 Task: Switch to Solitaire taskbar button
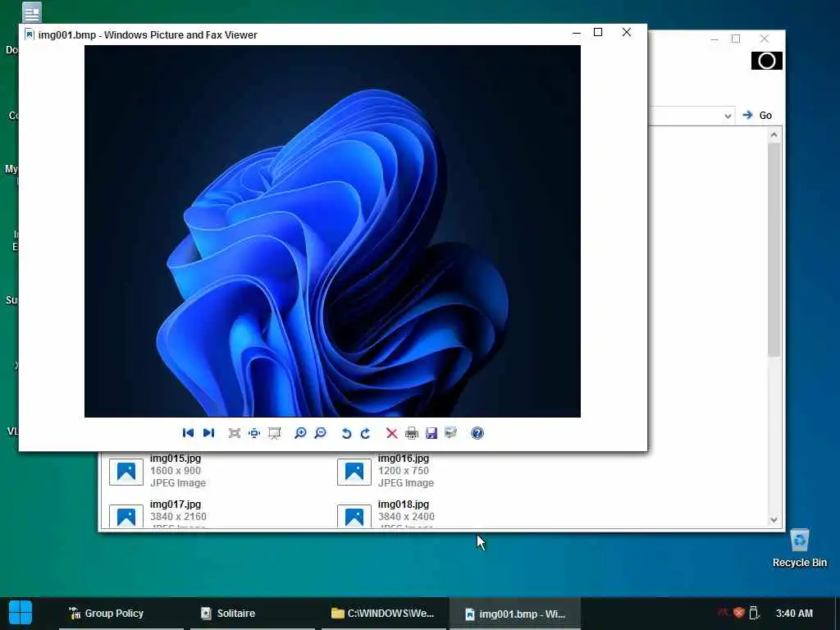tap(253, 614)
